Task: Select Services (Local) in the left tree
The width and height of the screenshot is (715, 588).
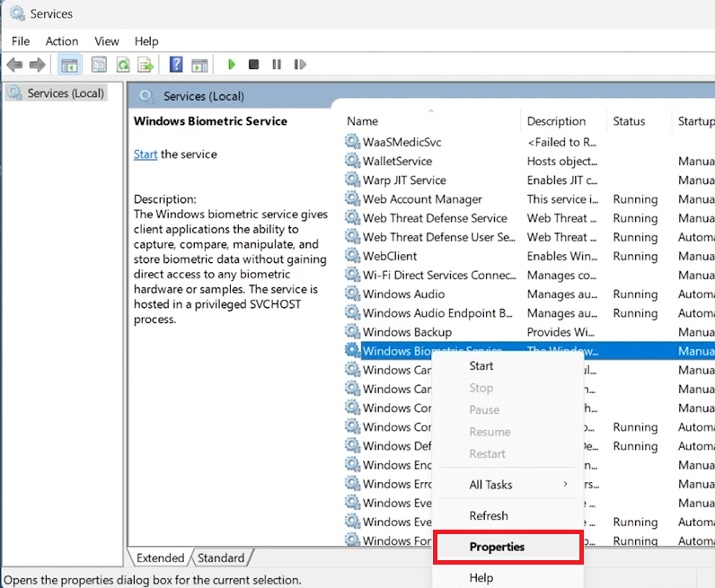Action: pyautogui.click(x=66, y=93)
